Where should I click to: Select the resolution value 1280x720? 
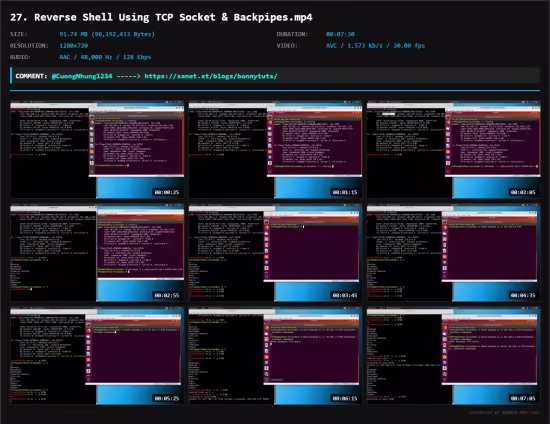pos(74,46)
